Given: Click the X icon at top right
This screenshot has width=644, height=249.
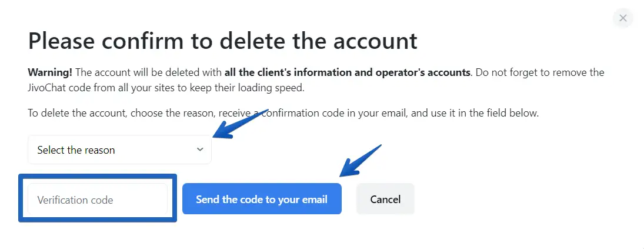Looking at the screenshot, I should (x=623, y=18).
